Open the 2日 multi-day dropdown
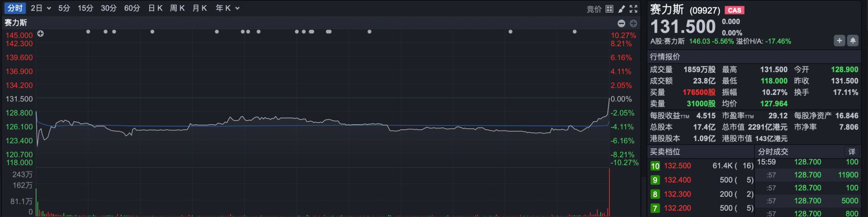 pos(41,8)
